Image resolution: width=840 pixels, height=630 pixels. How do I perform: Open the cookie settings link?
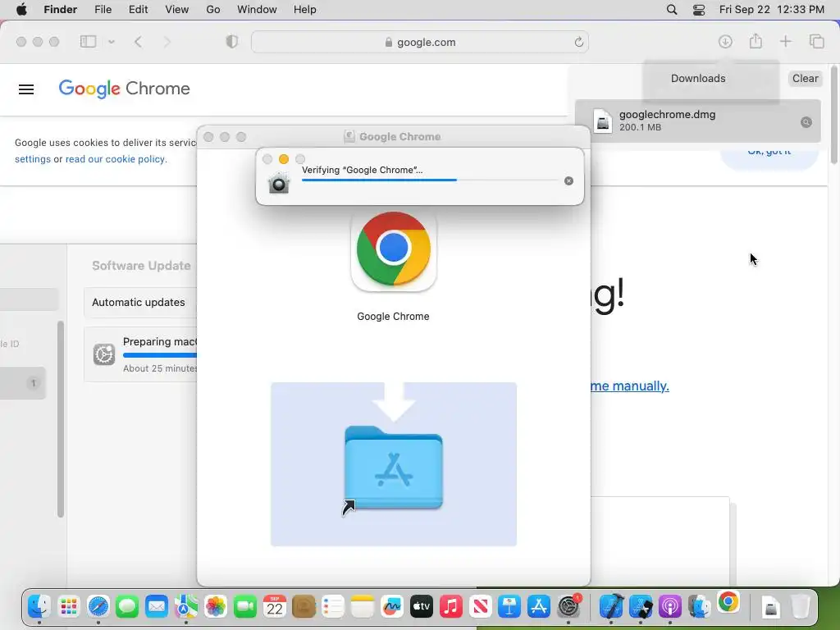click(33, 159)
